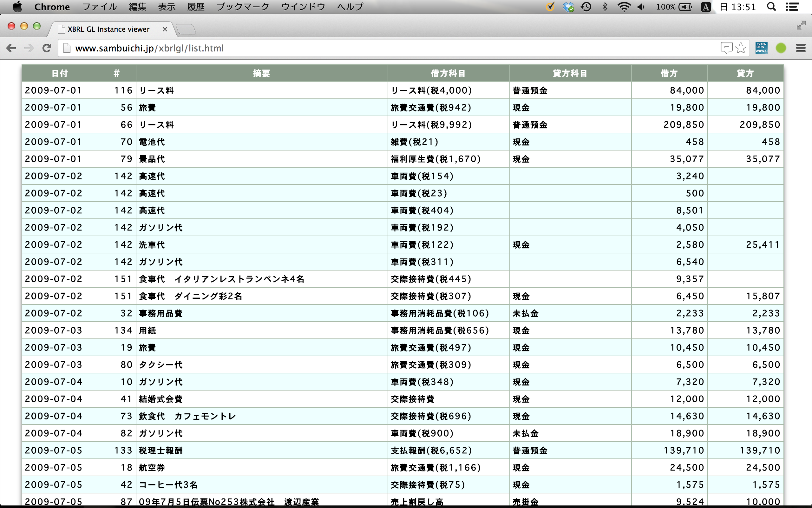Click 飲食代 カフェモントレ cell
The width and height of the screenshot is (812, 508).
pyautogui.click(x=262, y=416)
